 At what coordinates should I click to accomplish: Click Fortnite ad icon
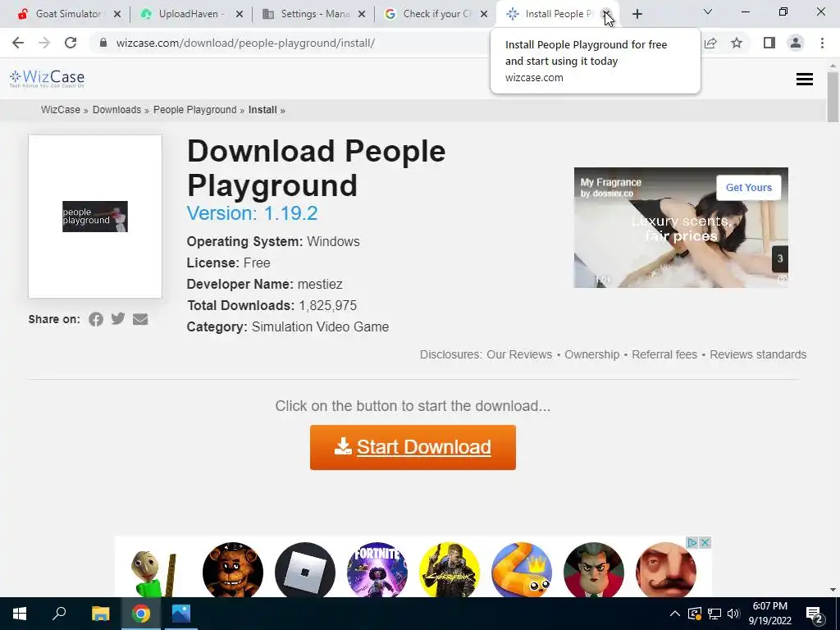coord(377,571)
